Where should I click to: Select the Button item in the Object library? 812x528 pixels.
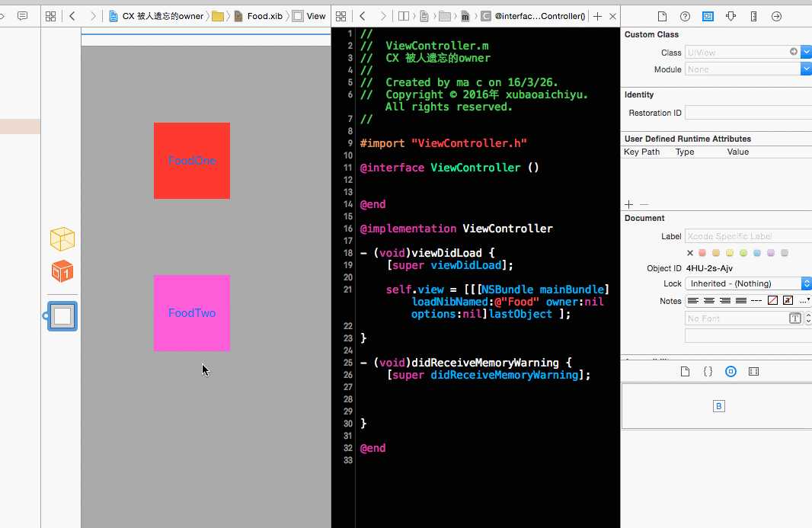pyautogui.click(x=719, y=406)
